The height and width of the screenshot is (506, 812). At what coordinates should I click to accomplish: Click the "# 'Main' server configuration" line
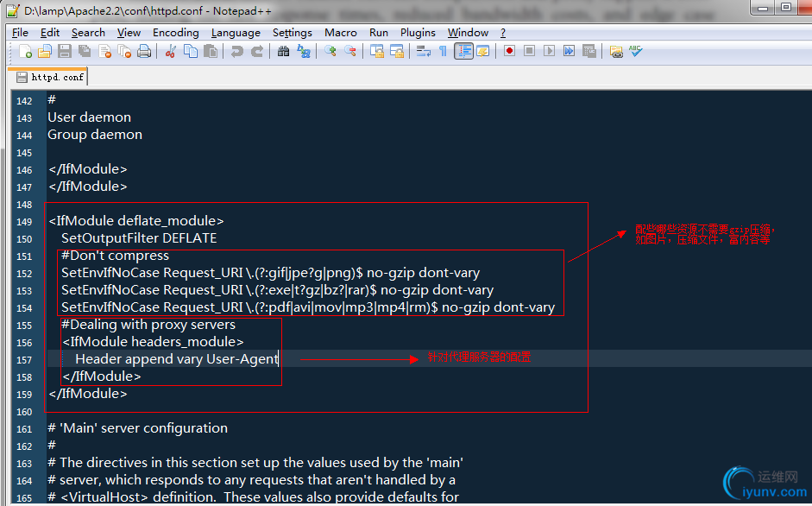coord(138,428)
